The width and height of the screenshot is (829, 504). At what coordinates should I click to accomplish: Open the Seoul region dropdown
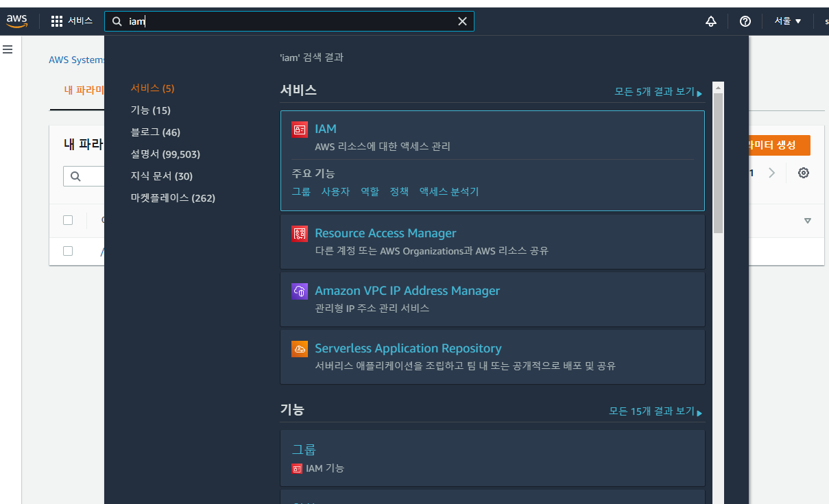point(788,21)
